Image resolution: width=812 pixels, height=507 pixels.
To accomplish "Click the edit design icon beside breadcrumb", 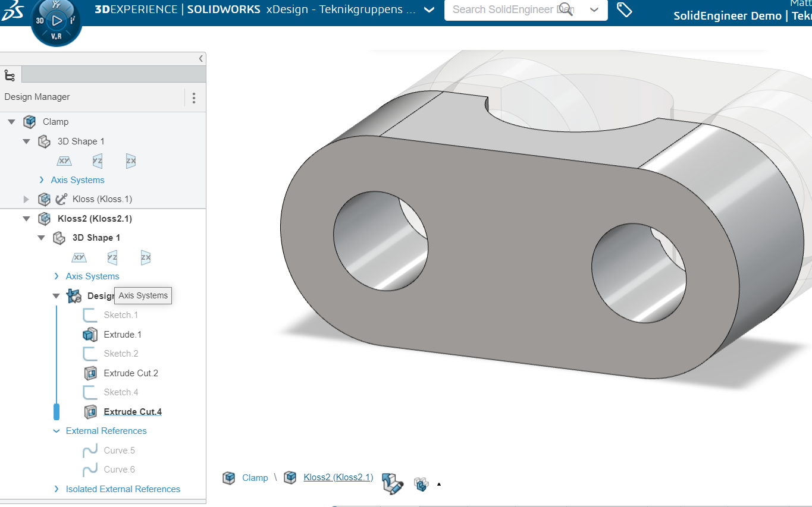I will 393,483.
